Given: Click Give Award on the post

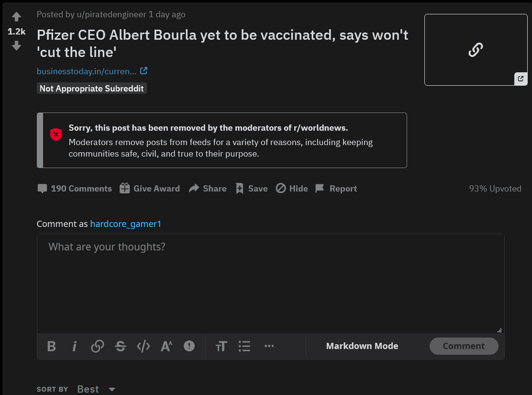Looking at the screenshot, I should pyautogui.click(x=149, y=188).
